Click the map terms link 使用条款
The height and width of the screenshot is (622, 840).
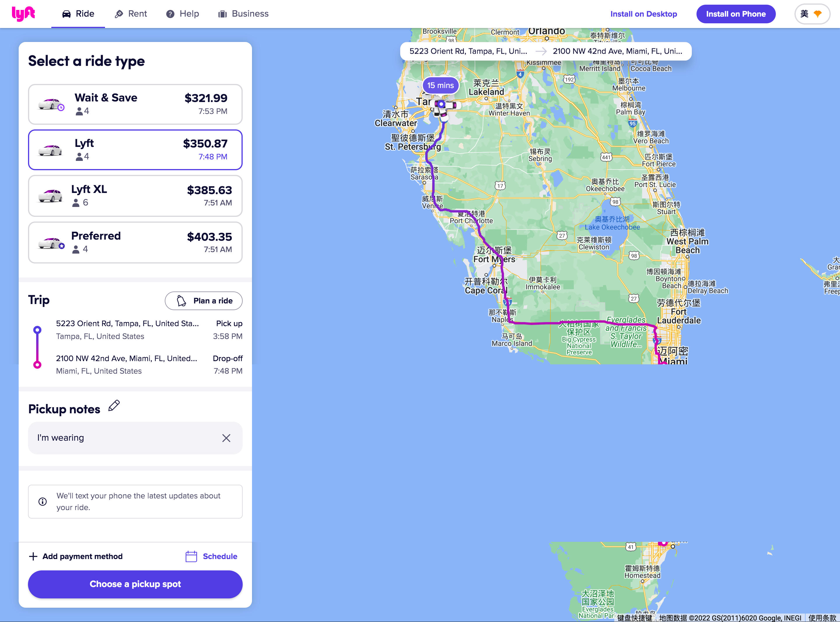tap(823, 618)
